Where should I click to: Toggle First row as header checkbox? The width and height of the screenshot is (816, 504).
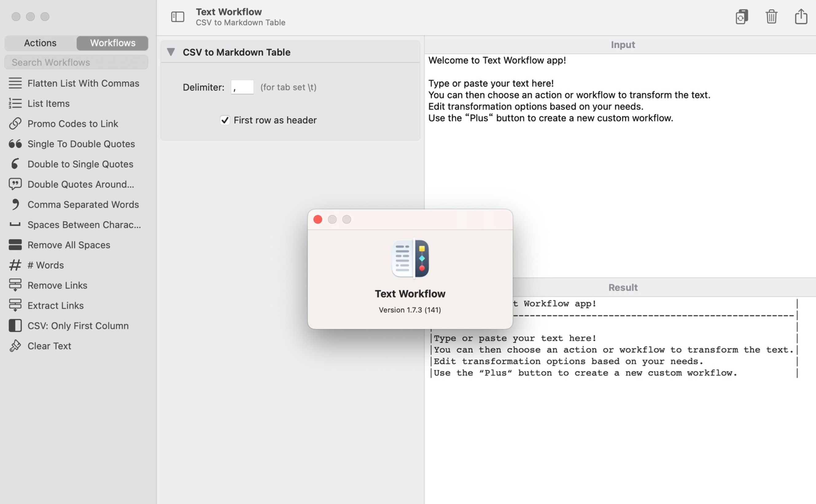point(225,120)
